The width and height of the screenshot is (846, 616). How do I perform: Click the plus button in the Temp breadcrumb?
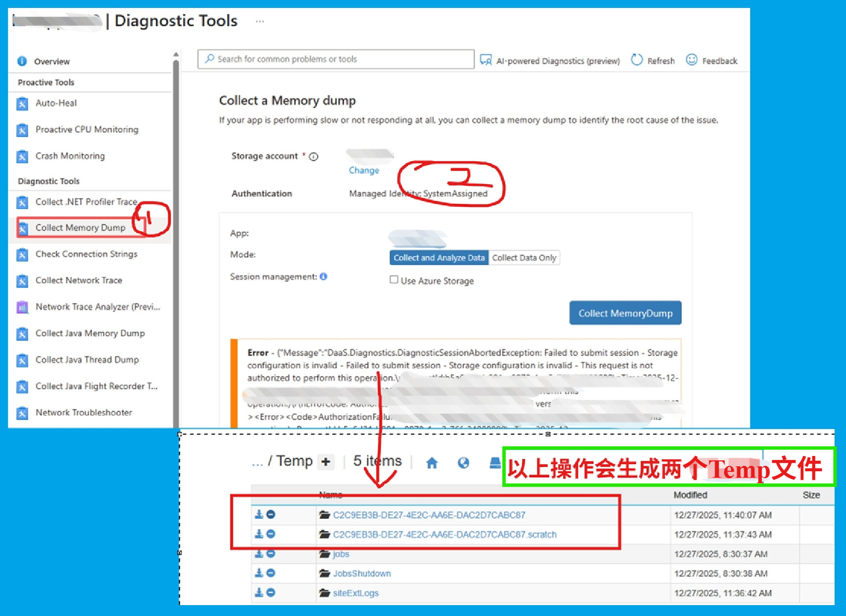pos(326,461)
